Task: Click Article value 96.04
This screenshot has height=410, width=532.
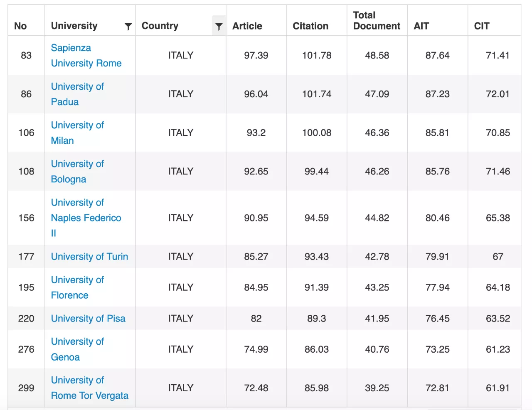Action: coord(256,94)
